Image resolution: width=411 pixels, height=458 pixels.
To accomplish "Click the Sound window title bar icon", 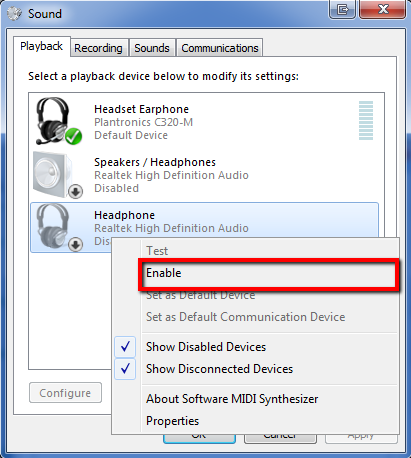I will [x=14, y=14].
